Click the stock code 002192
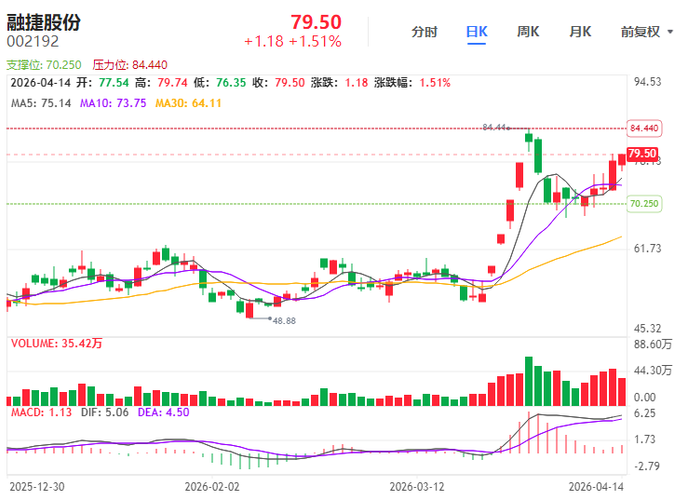This screenshot has width=674, height=500. [x=33, y=41]
